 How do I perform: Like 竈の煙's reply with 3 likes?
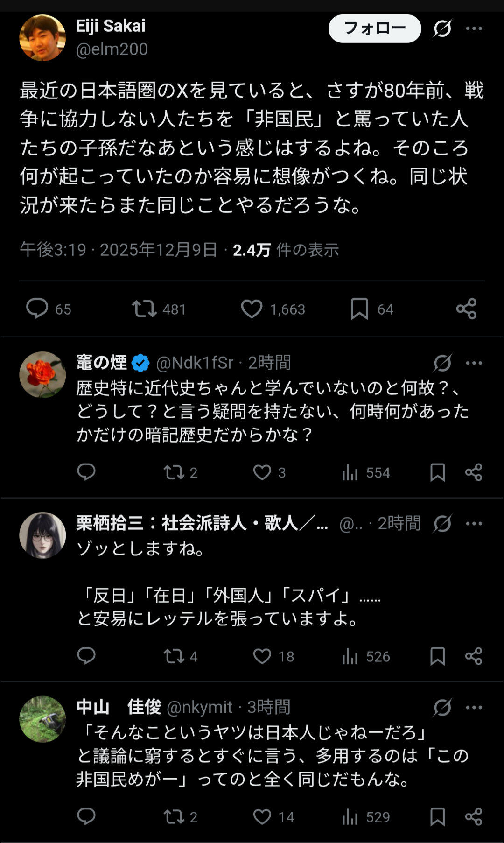click(x=262, y=472)
